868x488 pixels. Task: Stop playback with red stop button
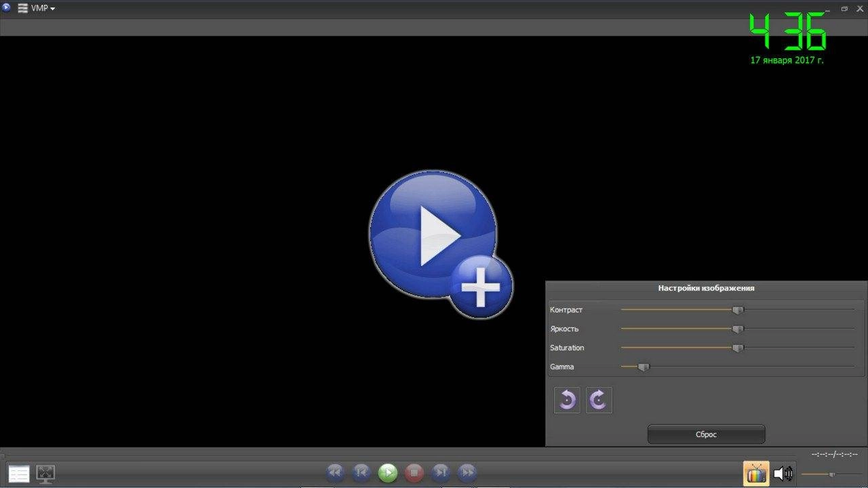point(414,472)
